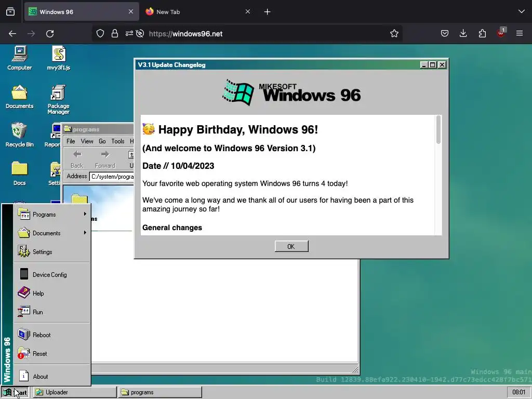
Task: Open the Firefox View icon
Action: point(10,12)
